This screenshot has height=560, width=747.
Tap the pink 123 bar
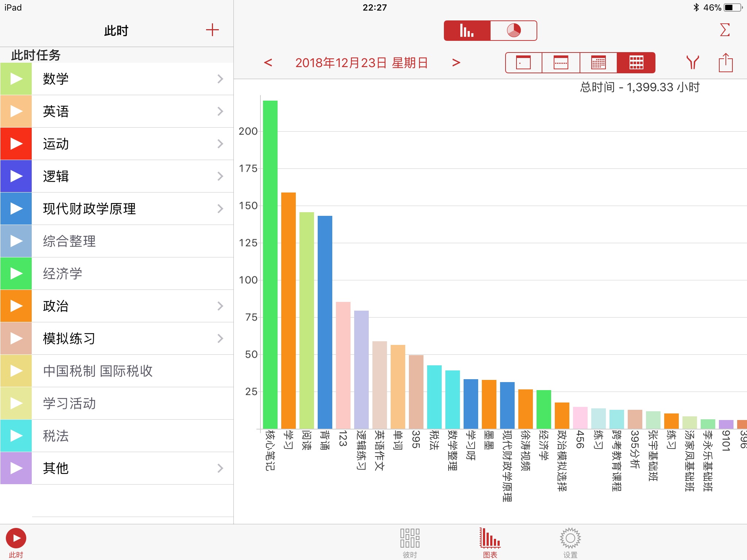point(343,365)
